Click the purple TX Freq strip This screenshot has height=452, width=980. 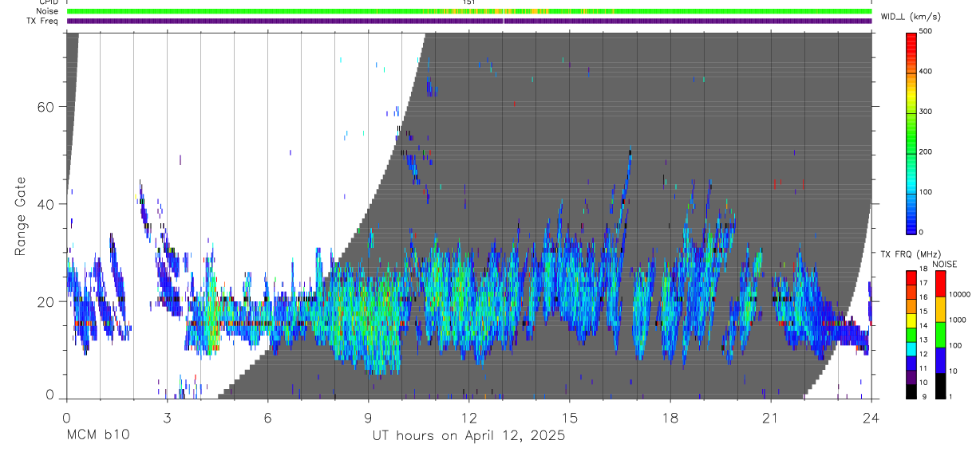coord(468,21)
